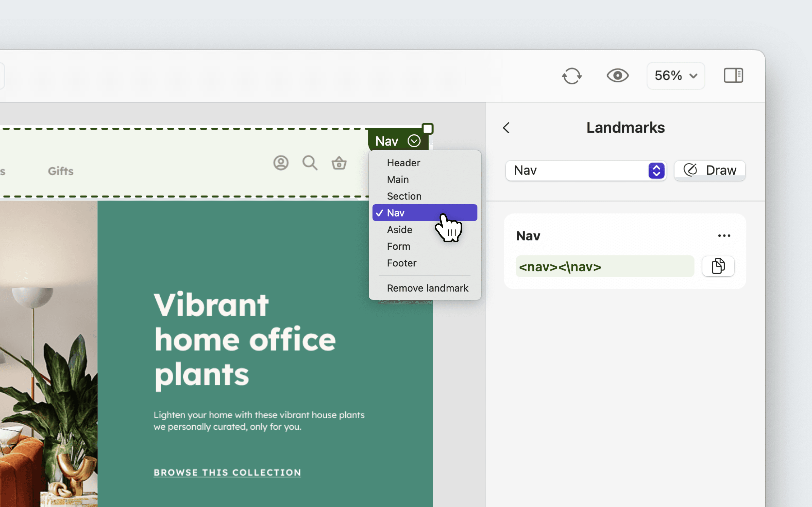Open the Nav card three-dots menu
The height and width of the screenshot is (507, 812).
(724, 236)
